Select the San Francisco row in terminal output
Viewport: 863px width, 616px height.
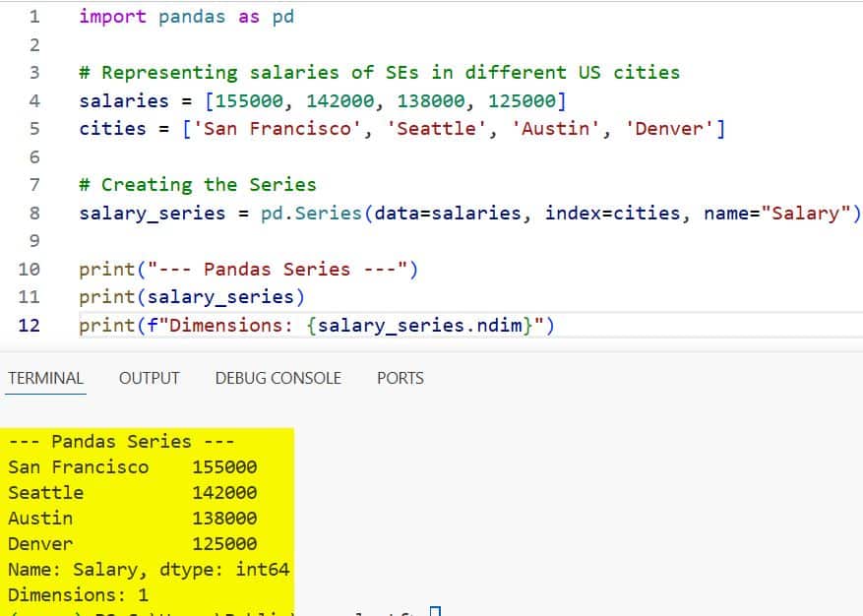(79, 466)
